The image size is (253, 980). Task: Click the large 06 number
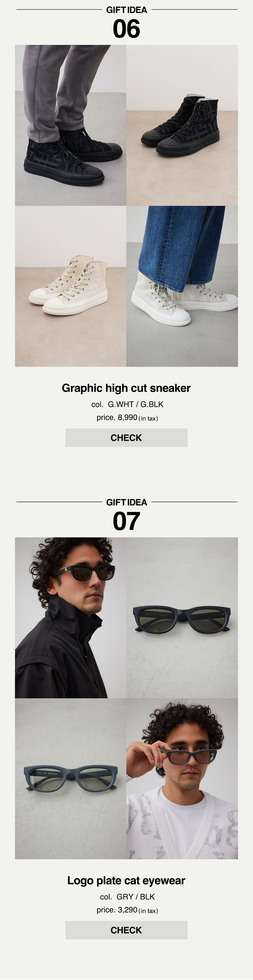pyautogui.click(x=126, y=29)
